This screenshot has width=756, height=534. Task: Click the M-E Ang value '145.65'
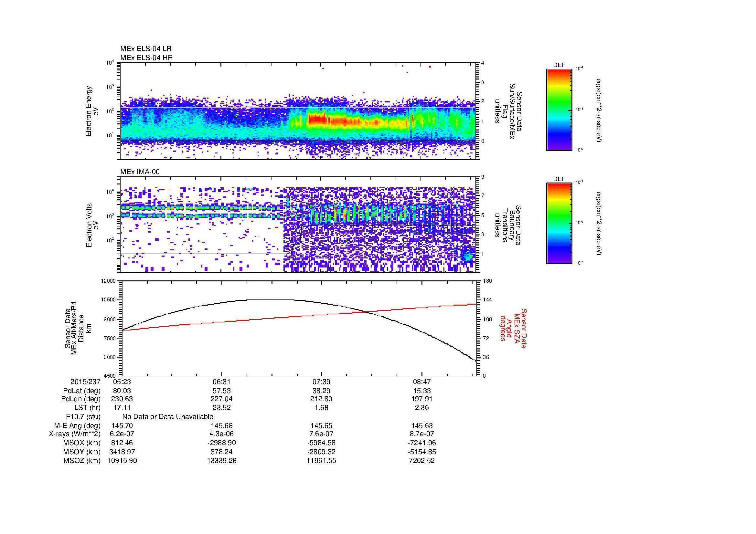point(321,426)
